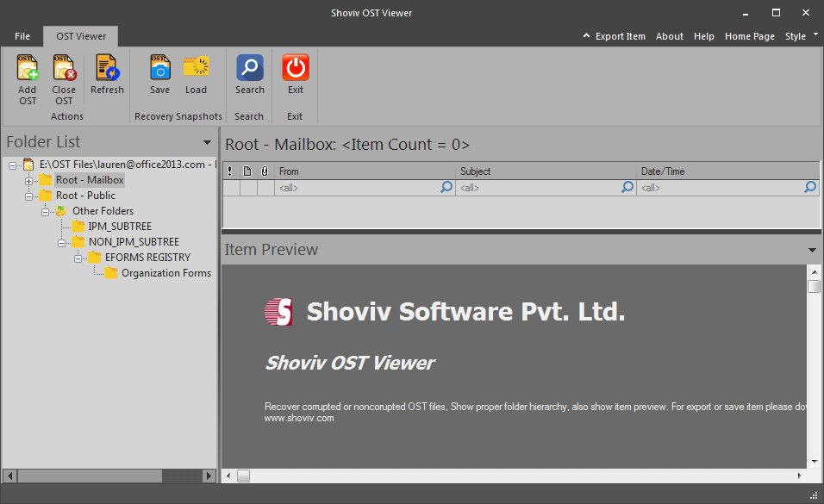Image resolution: width=824 pixels, height=504 pixels.
Task: Open the www.shoviv.com link
Action: (298, 419)
